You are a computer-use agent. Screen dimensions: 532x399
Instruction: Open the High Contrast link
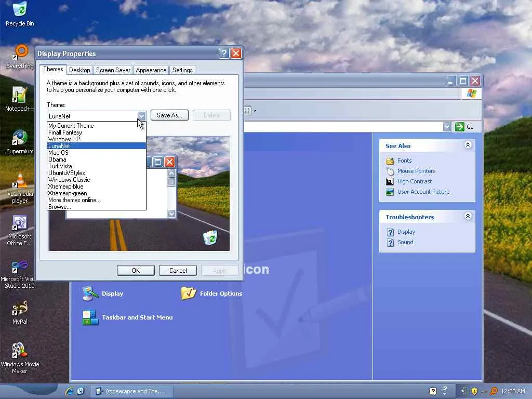tap(415, 181)
